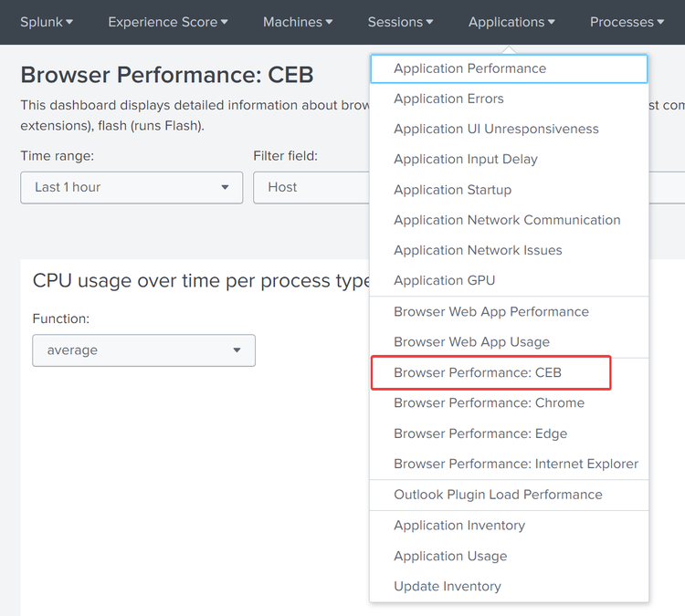Choose Application Errors from the menu
The width and height of the screenshot is (685, 616).
point(509,99)
